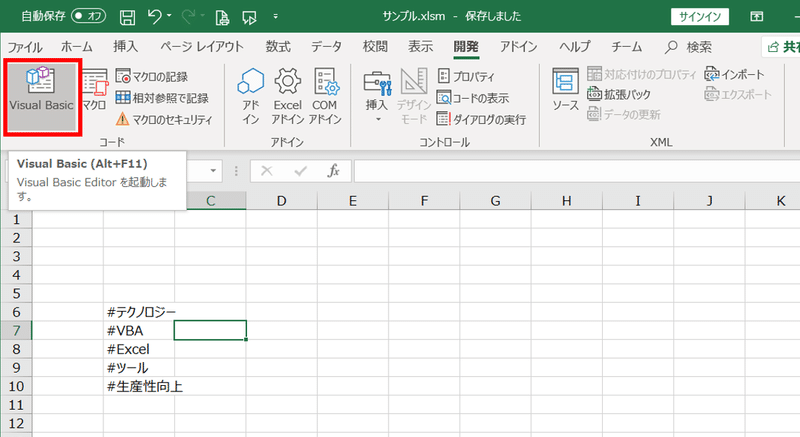This screenshot has height=437, width=800.
Task: Switch to Page Layout (ページレイアウト) tab
Action: [202, 47]
